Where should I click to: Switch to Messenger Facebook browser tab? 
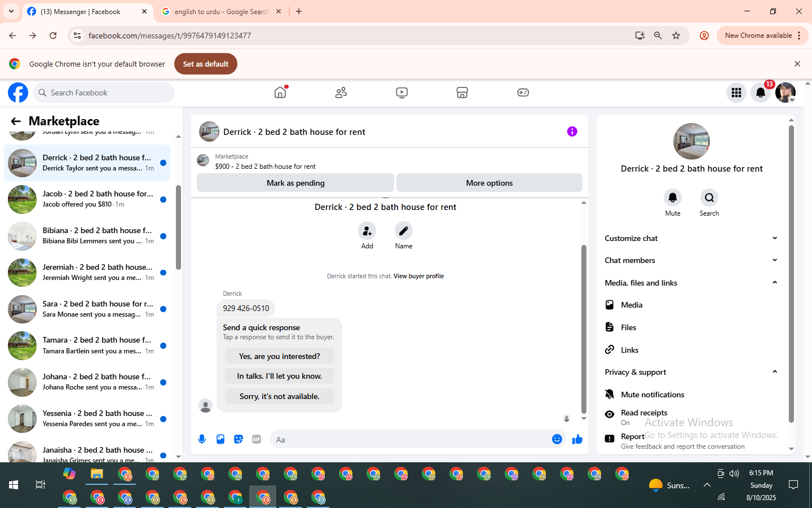(87, 12)
